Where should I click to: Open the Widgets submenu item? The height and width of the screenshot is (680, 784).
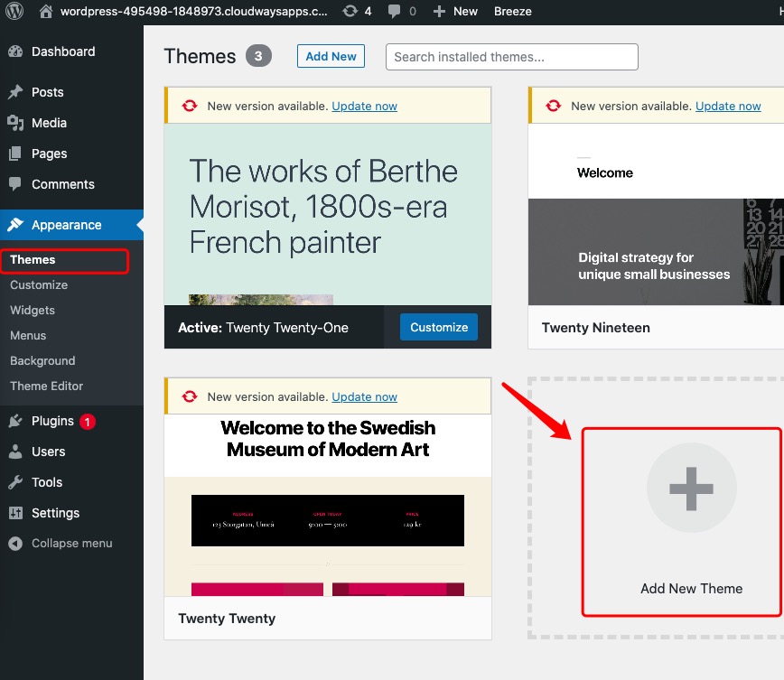[33, 311]
